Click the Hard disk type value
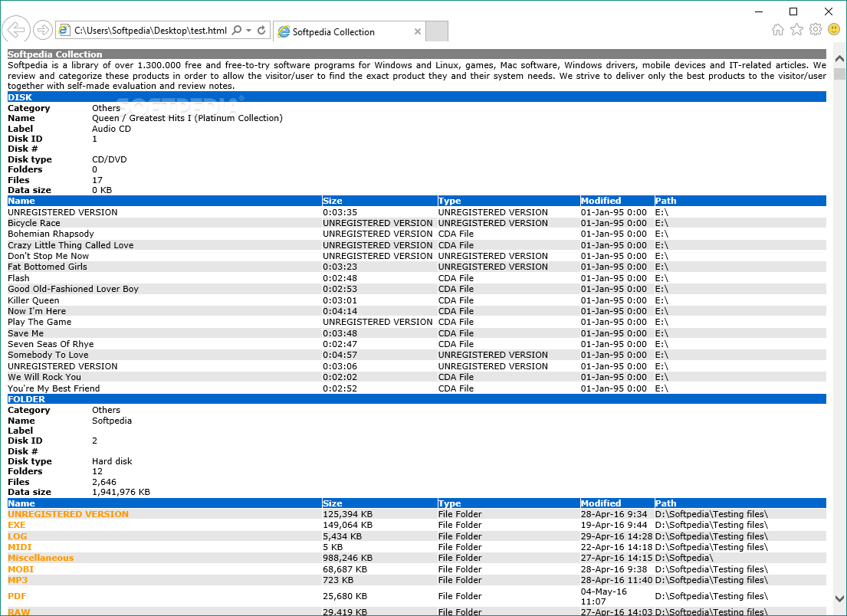The width and height of the screenshot is (847, 616). [x=112, y=461]
